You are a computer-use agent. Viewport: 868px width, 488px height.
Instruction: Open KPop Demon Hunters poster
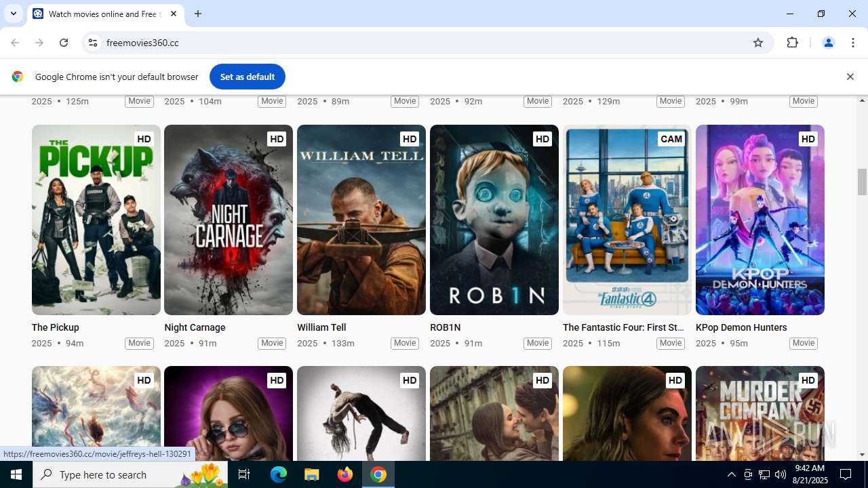[760, 220]
